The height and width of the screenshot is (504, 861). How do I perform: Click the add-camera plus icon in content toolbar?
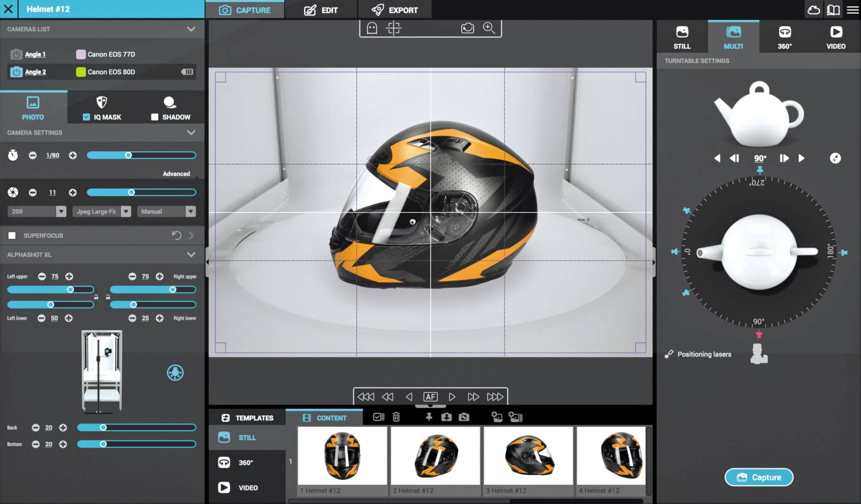point(446,417)
